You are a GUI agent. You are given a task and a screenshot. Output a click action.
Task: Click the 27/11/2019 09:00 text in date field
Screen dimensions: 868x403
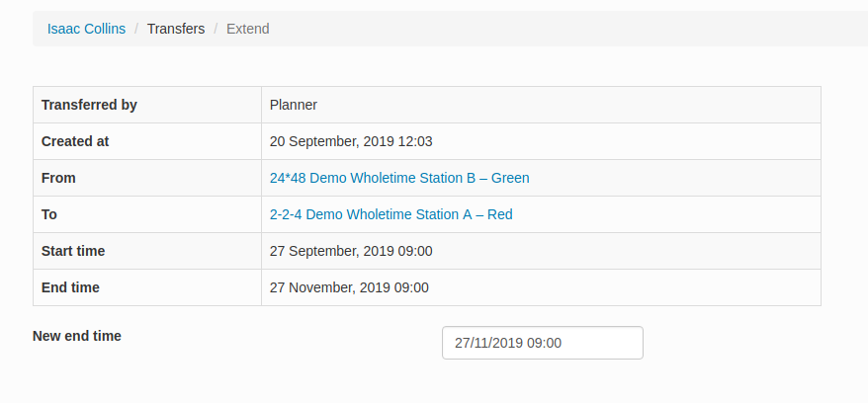point(508,344)
